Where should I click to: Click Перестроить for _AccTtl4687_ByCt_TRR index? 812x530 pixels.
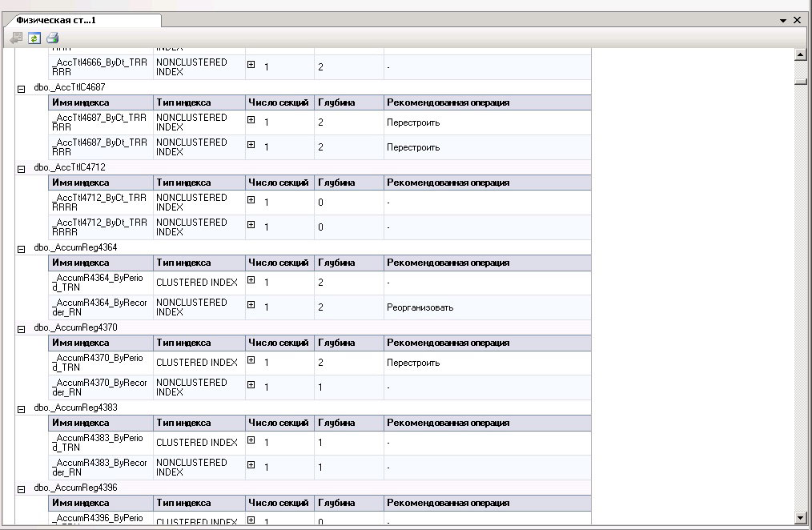(413, 122)
